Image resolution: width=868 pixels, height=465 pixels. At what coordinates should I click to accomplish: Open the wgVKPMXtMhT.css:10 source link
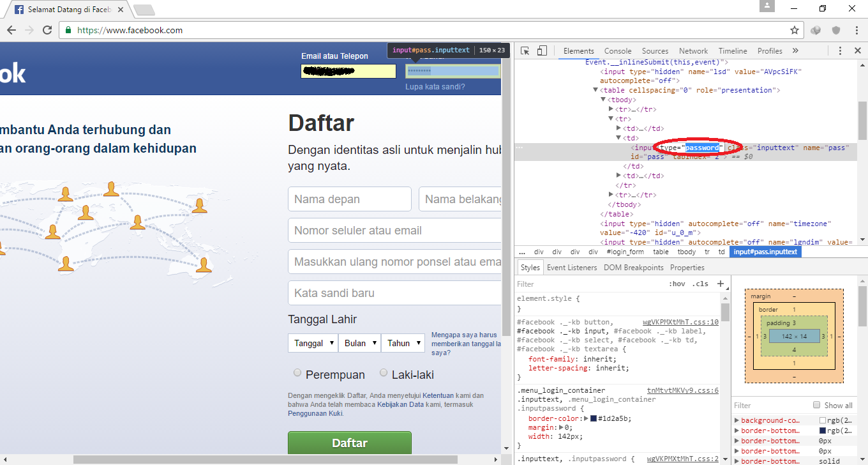pyautogui.click(x=680, y=322)
